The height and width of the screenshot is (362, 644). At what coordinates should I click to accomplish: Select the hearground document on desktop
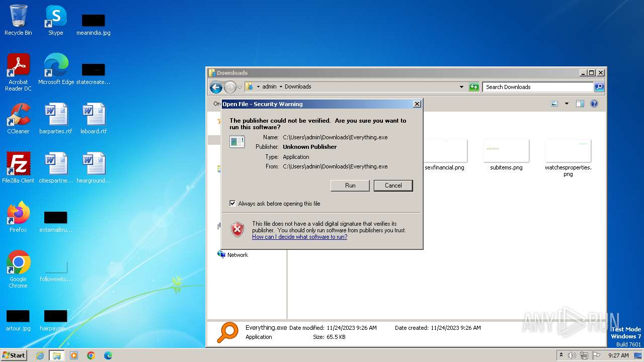coord(94,167)
